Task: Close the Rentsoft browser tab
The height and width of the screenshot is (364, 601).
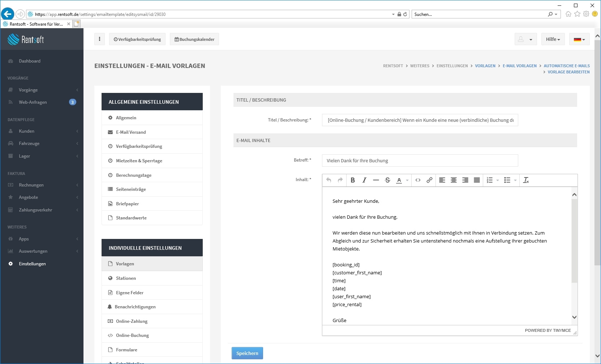Action: point(69,24)
